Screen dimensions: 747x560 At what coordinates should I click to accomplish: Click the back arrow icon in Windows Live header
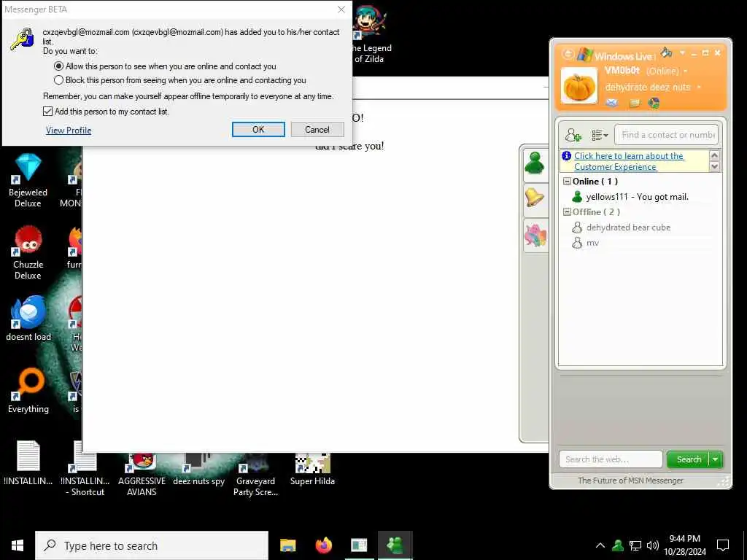coord(568,54)
